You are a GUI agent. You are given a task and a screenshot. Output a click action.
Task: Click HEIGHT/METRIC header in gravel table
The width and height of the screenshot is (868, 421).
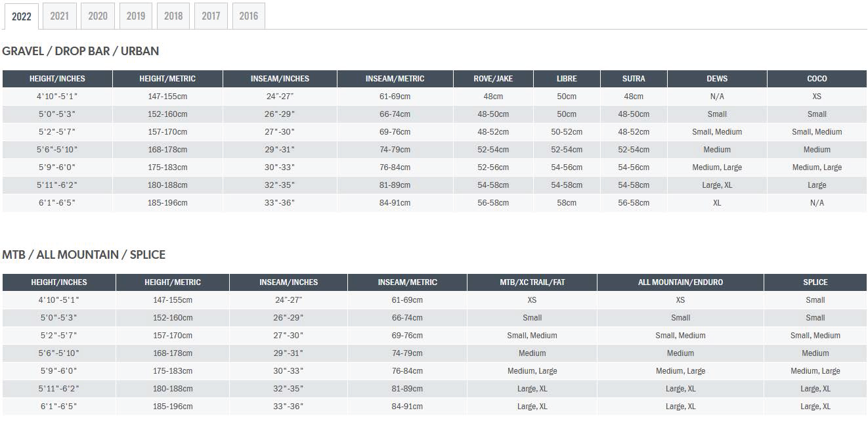pos(167,79)
